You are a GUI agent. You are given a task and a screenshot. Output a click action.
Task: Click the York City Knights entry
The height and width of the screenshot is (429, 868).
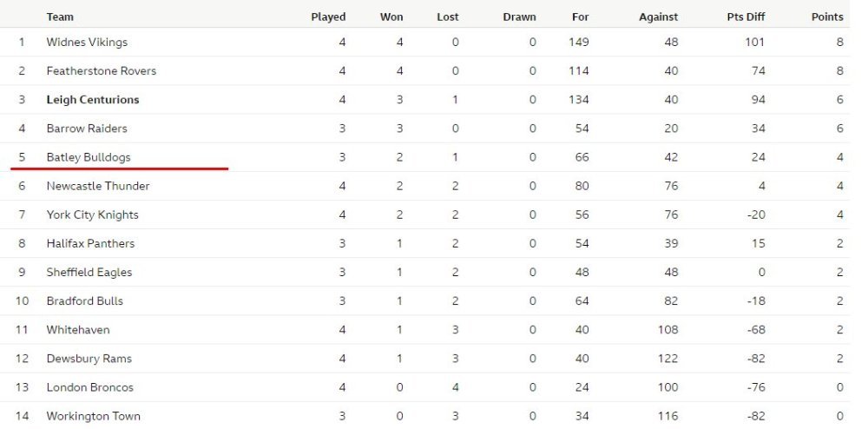93,214
